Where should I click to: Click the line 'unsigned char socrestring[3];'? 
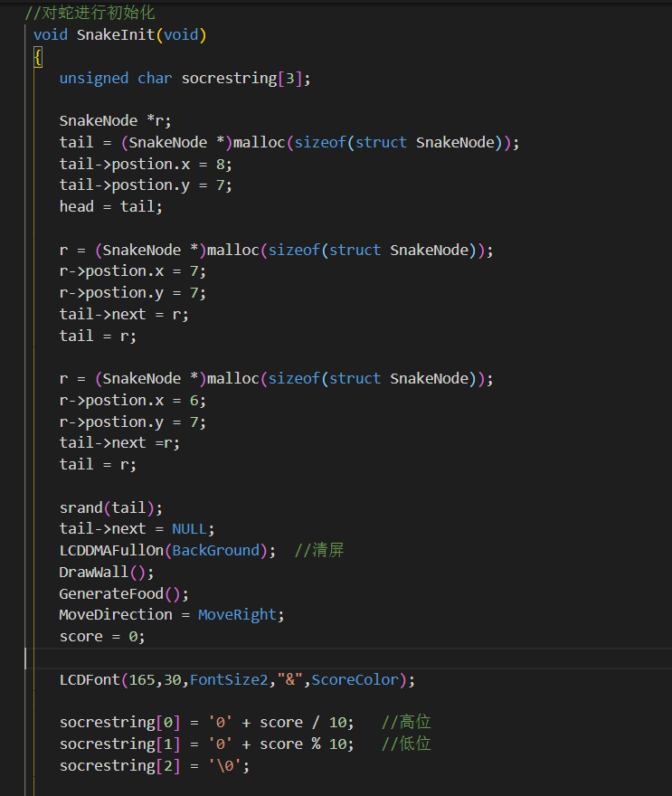[x=185, y=78]
